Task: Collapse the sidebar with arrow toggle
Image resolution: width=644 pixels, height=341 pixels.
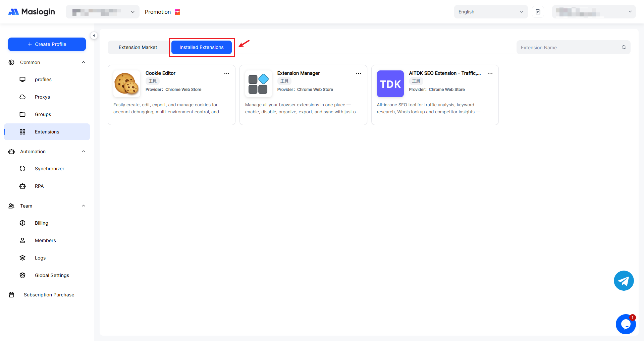Action: pyautogui.click(x=94, y=36)
